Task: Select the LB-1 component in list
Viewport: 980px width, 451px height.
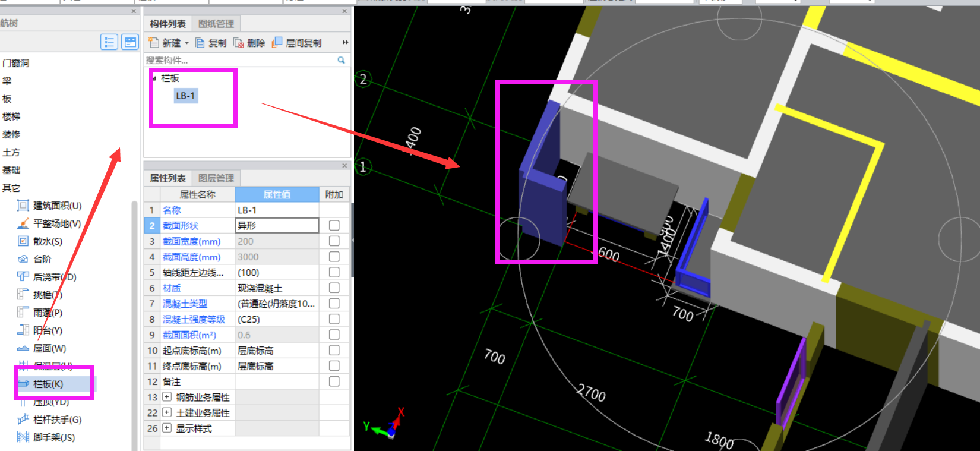Action: point(185,96)
